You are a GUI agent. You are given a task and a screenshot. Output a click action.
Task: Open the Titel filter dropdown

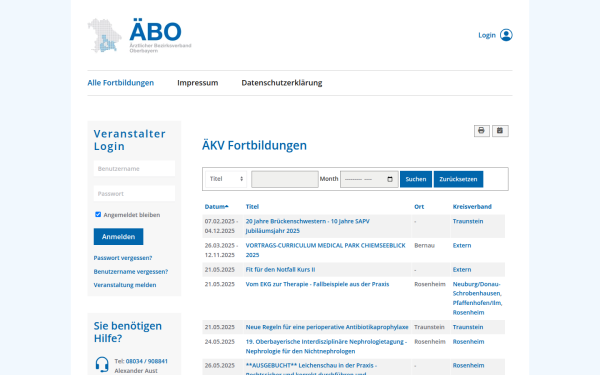[x=226, y=179]
